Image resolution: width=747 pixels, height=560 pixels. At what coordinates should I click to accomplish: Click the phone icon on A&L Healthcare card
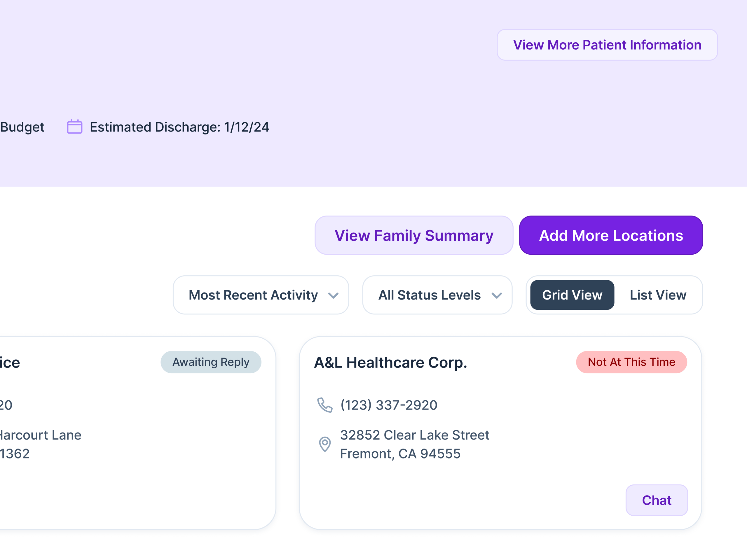pyautogui.click(x=325, y=405)
